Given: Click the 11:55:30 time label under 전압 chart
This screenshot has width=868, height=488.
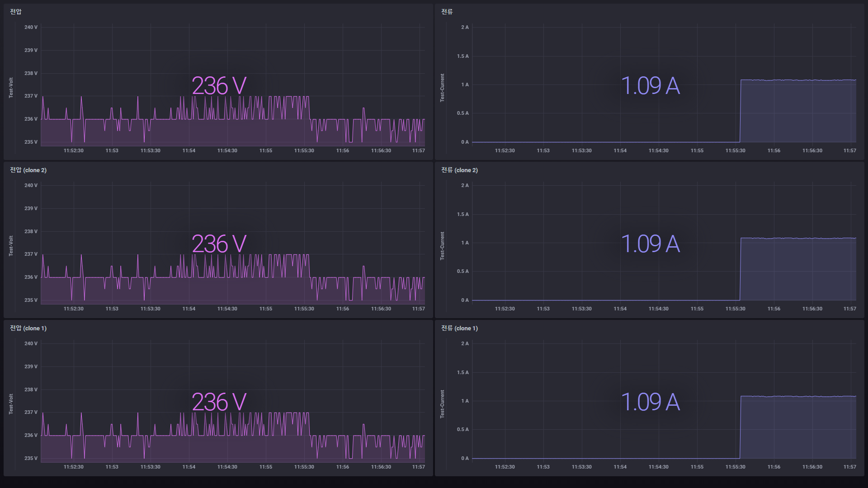Looking at the screenshot, I should (x=305, y=150).
